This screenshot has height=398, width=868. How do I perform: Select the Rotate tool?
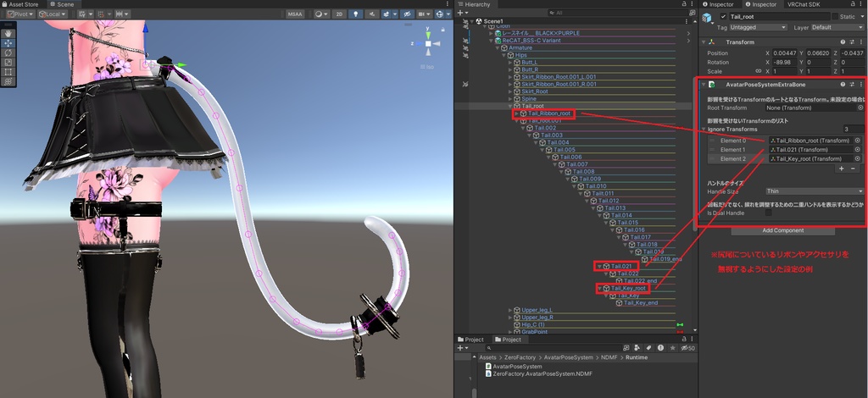(8, 53)
